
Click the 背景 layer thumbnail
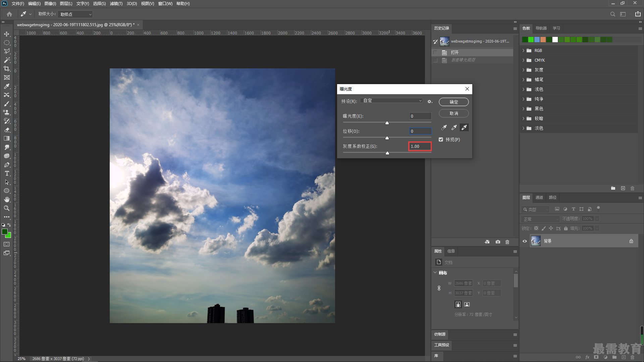coord(536,241)
